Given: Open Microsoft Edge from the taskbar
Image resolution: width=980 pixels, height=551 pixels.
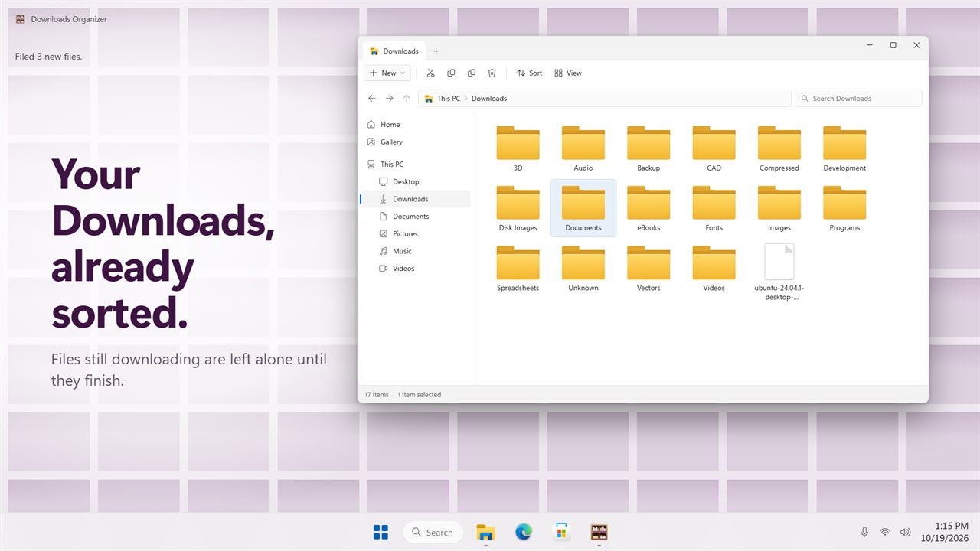Looking at the screenshot, I should point(524,532).
